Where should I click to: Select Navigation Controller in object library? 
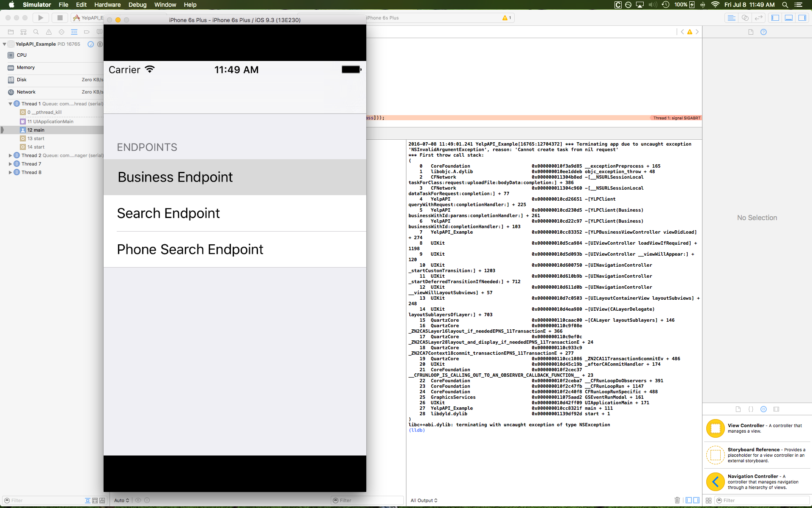pyautogui.click(x=757, y=482)
